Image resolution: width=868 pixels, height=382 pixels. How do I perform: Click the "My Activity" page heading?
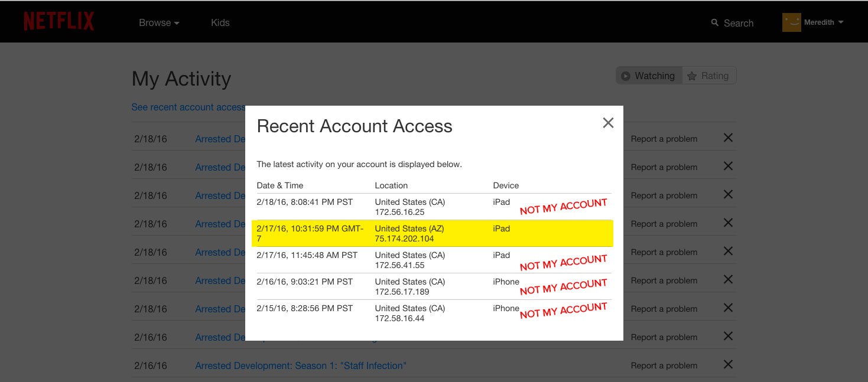pyautogui.click(x=181, y=79)
